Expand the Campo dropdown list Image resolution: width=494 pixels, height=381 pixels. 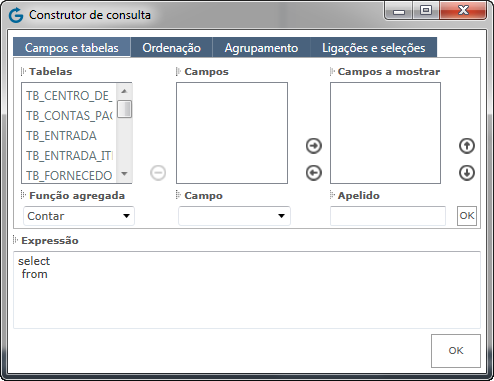234,216
